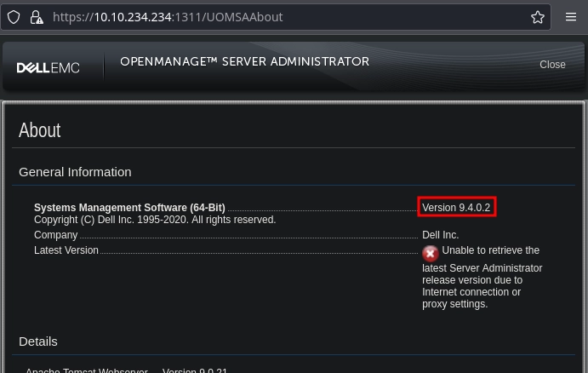Bookmark this page with the star icon
The height and width of the screenshot is (373, 588).
pyautogui.click(x=538, y=17)
